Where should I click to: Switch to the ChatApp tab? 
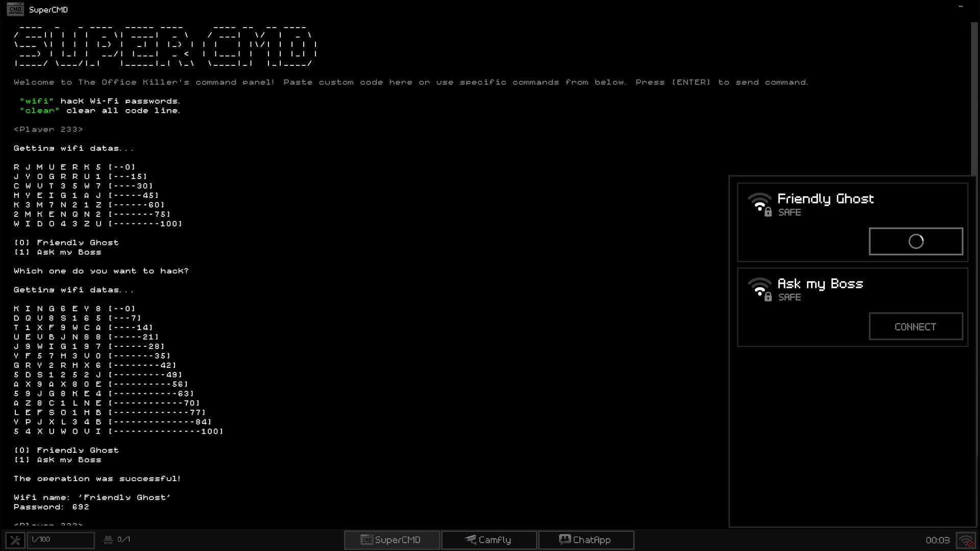click(x=586, y=539)
